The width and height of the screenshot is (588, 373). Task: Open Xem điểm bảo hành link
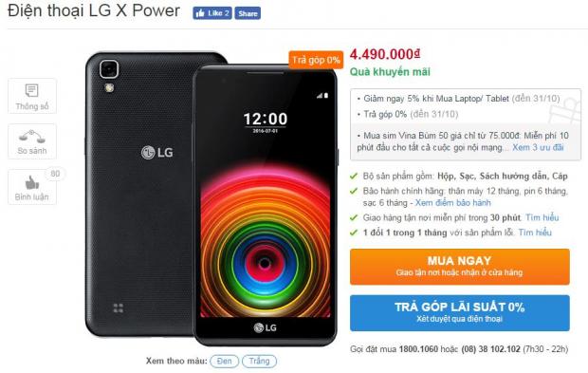452,203
